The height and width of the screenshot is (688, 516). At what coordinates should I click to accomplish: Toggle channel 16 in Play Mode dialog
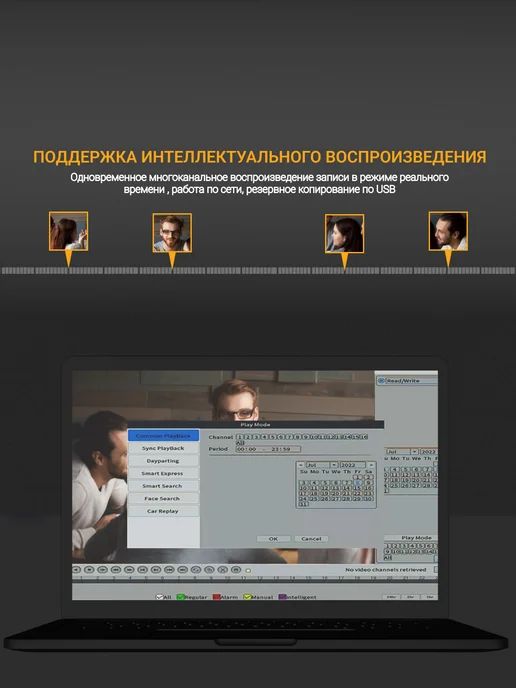point(365,437)
